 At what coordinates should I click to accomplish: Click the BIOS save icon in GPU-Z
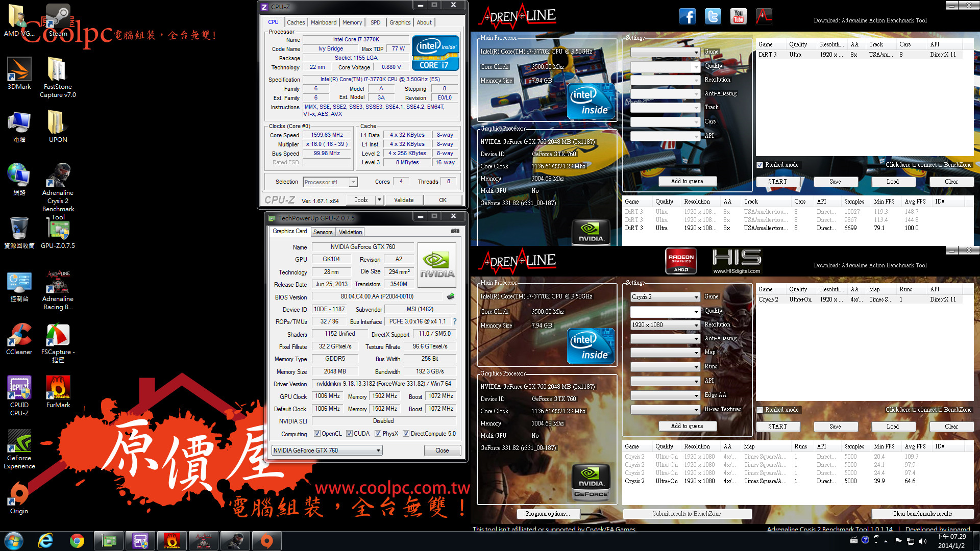[x=451, y=296]
